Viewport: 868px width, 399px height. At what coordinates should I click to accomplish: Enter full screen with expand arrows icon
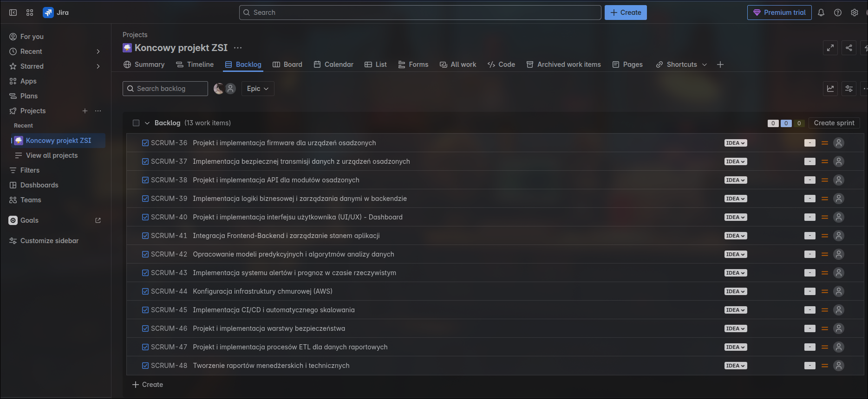(830, 48)
